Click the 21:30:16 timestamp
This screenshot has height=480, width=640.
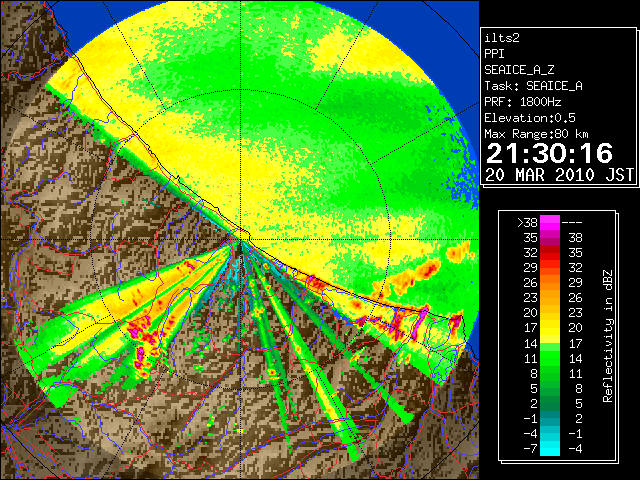point(549,153)
